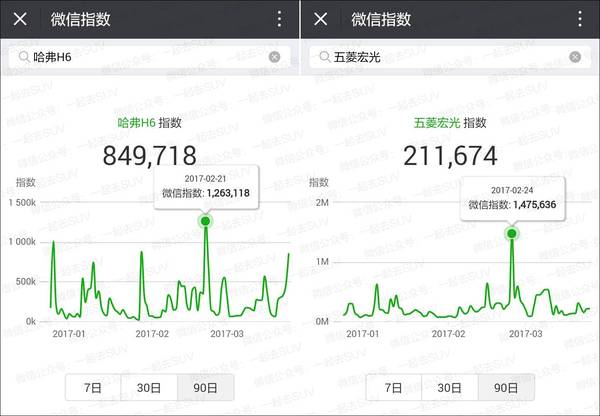Click the 2017-01 label under the 五菱宏光 chart
600x416 pixels.
tap(363, 334)
